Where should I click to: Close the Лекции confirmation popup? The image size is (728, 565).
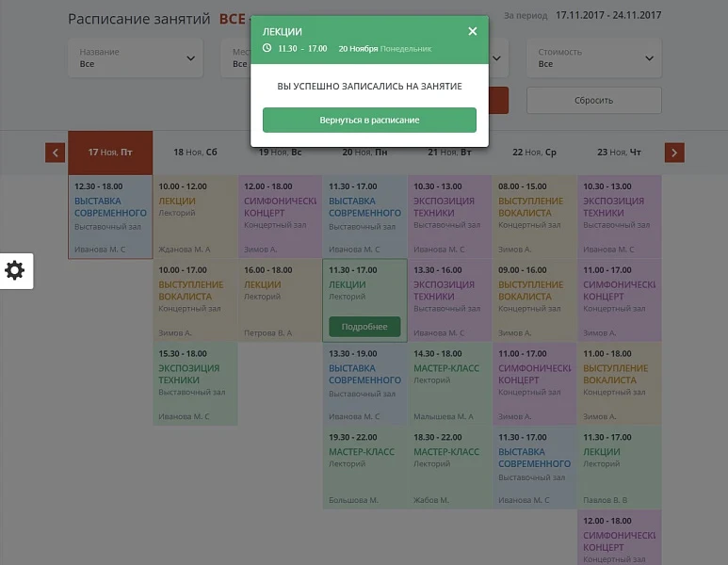(x=472, y=31)
